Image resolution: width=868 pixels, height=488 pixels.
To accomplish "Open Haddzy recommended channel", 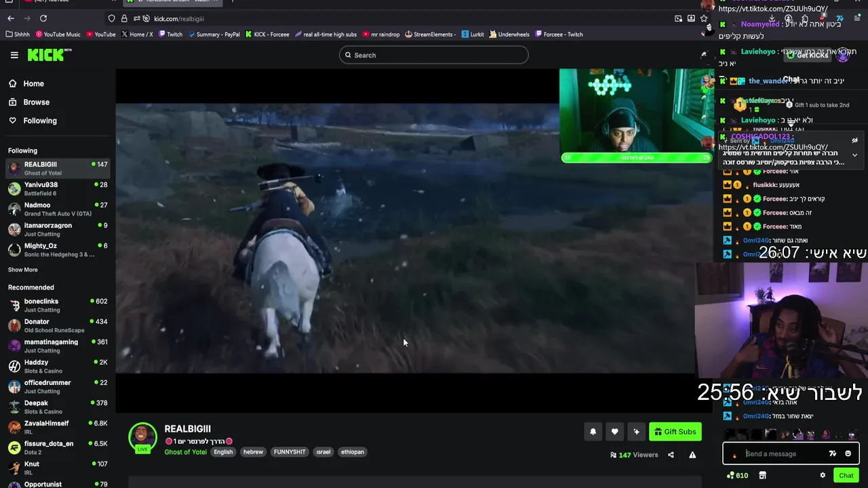I will [x=57, y=366].
